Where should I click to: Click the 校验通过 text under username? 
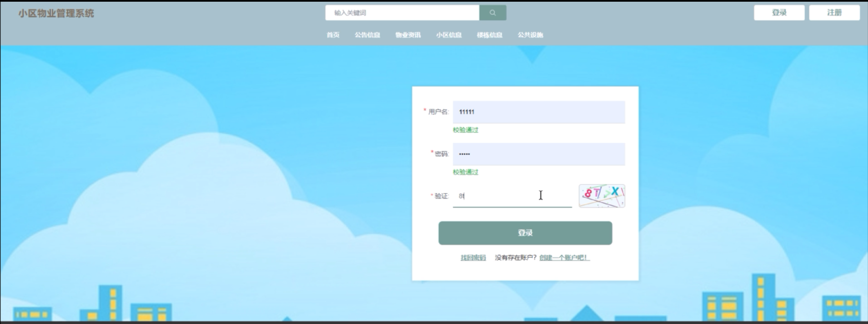click(466, 130)
